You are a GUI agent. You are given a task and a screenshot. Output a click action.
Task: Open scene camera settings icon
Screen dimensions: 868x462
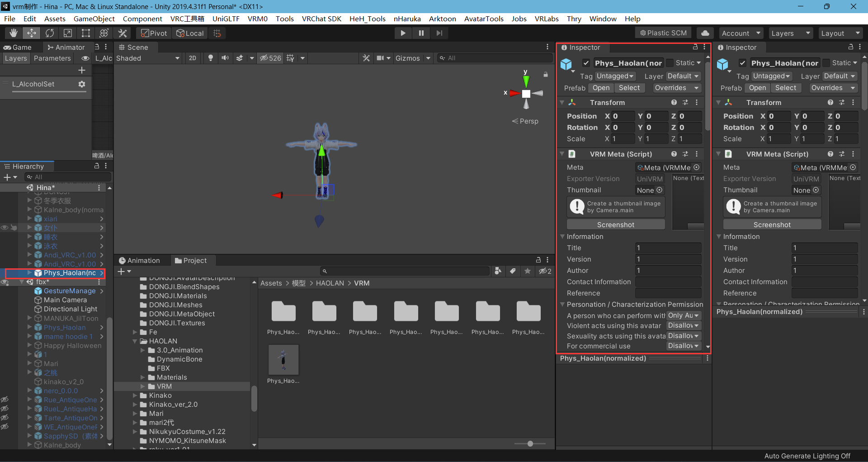[380, 58]
